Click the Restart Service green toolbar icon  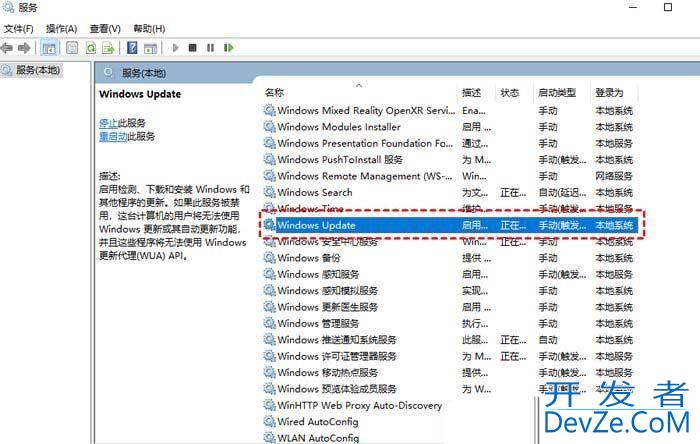pos(229,48)
